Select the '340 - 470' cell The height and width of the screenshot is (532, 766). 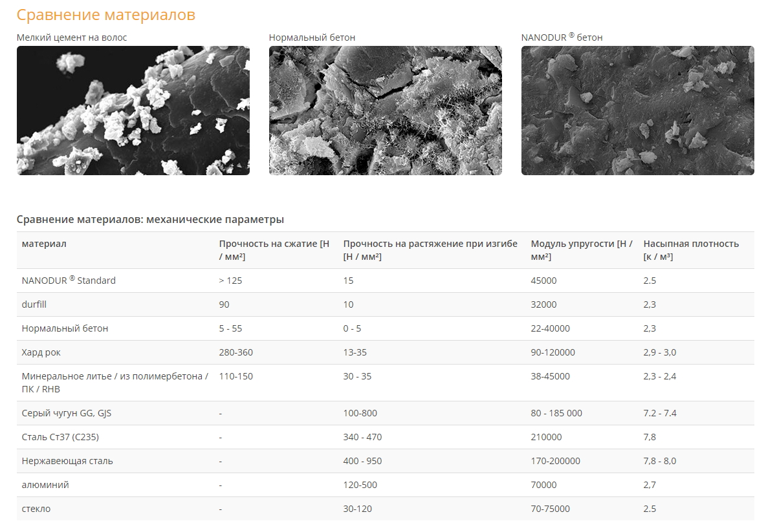coord(362,437)
